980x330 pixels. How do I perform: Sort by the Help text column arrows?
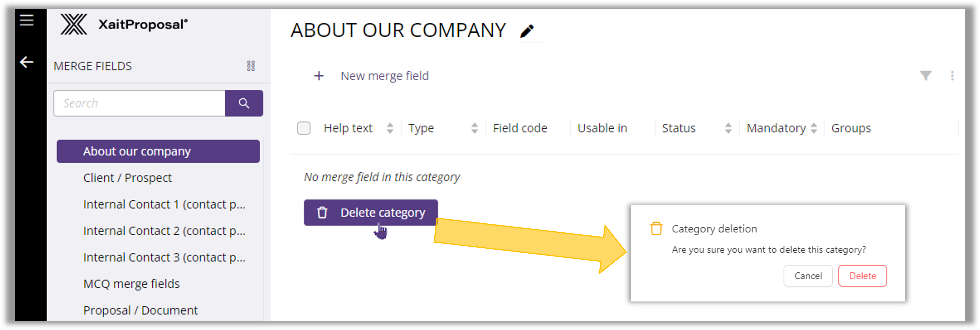click(x=390, y=129)
